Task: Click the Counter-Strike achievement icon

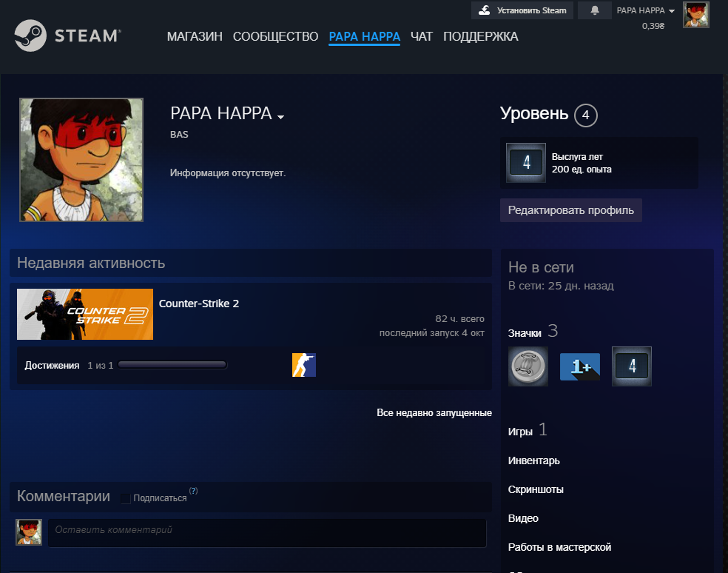Action: 304,365
